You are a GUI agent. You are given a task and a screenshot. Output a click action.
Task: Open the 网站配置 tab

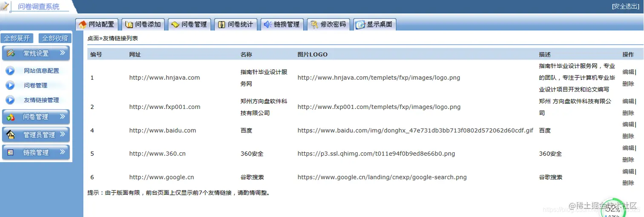96,25
